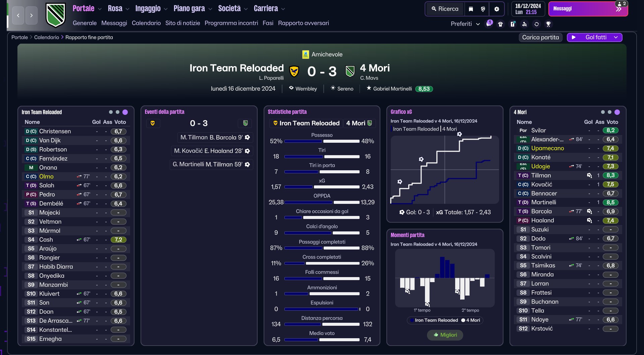
Task: Expand the Preferiti dropdown
Action: pyautogui.click(x=465, y=24)
